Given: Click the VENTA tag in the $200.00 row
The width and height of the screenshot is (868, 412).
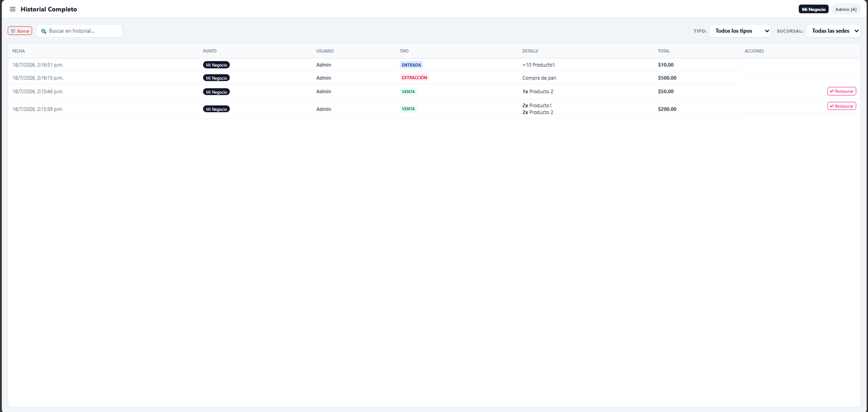Looking at the screenshot, I should click(409, 109).
